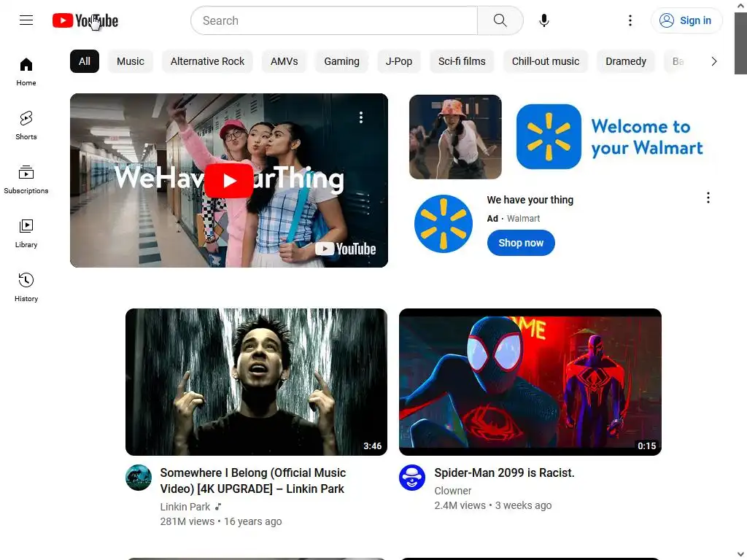747x560 pixels.
Task: Open Spider-Man video thumbnail
Action: click(x=530, y=382)
